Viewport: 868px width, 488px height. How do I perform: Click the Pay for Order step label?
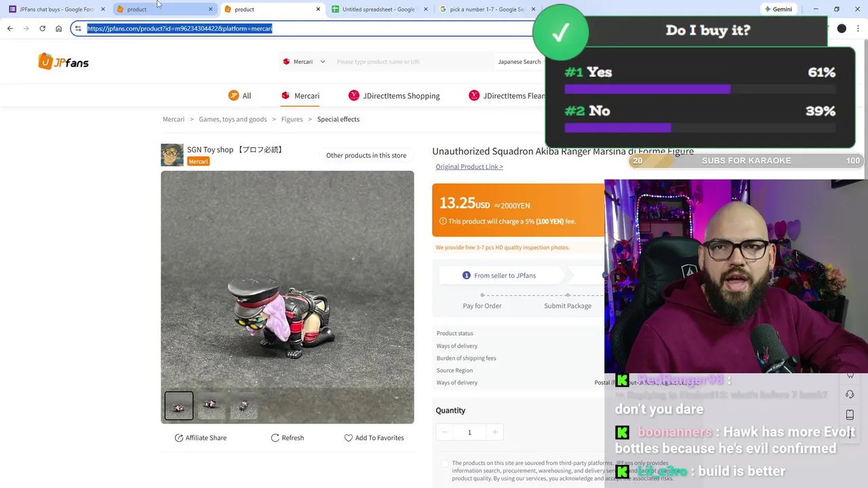point(482,306)
